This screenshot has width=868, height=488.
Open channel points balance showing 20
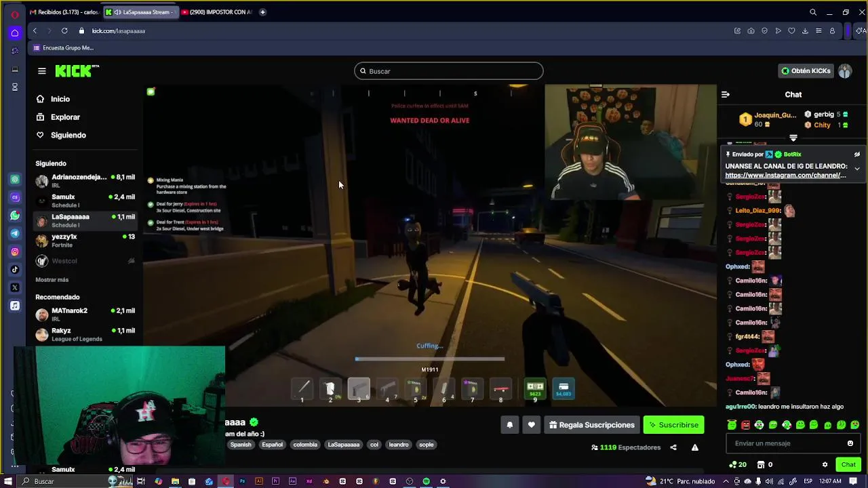click(x=738, y=465)
